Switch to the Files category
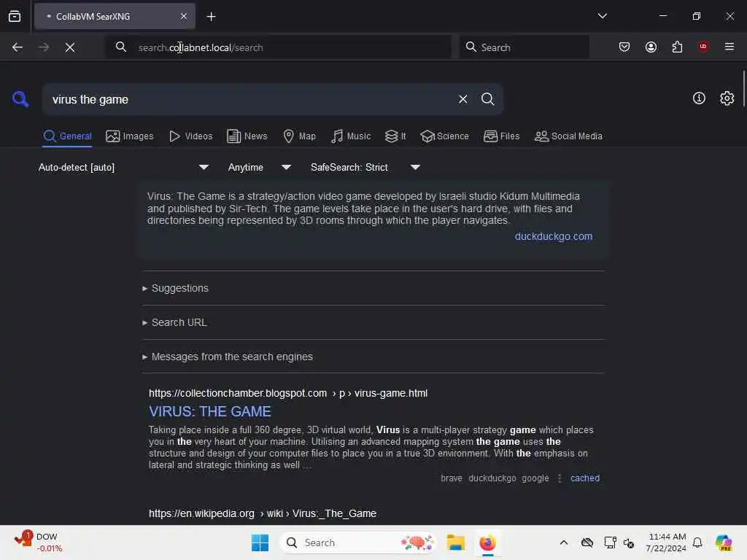This screenshot has height=560, width=747. click(x=501, y=136)
